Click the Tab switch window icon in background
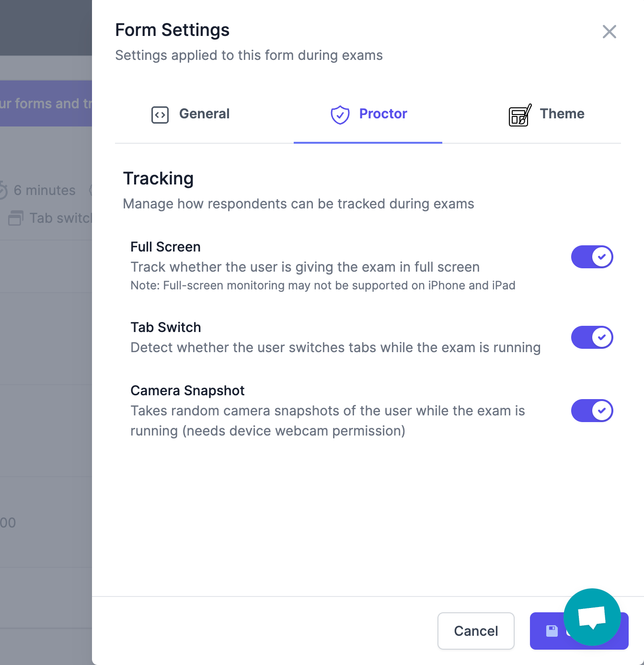Screen dimensions: 644x665 [x=16, y=218]
